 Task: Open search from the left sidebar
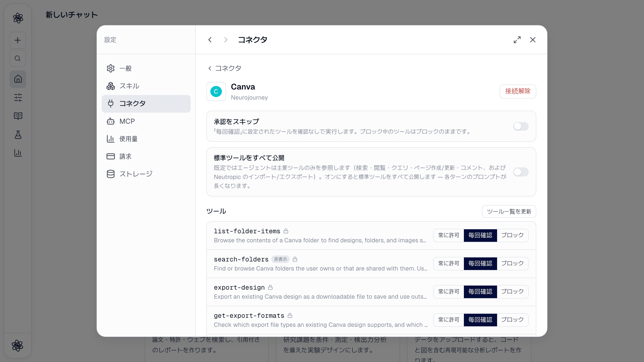tap(18, 58)
